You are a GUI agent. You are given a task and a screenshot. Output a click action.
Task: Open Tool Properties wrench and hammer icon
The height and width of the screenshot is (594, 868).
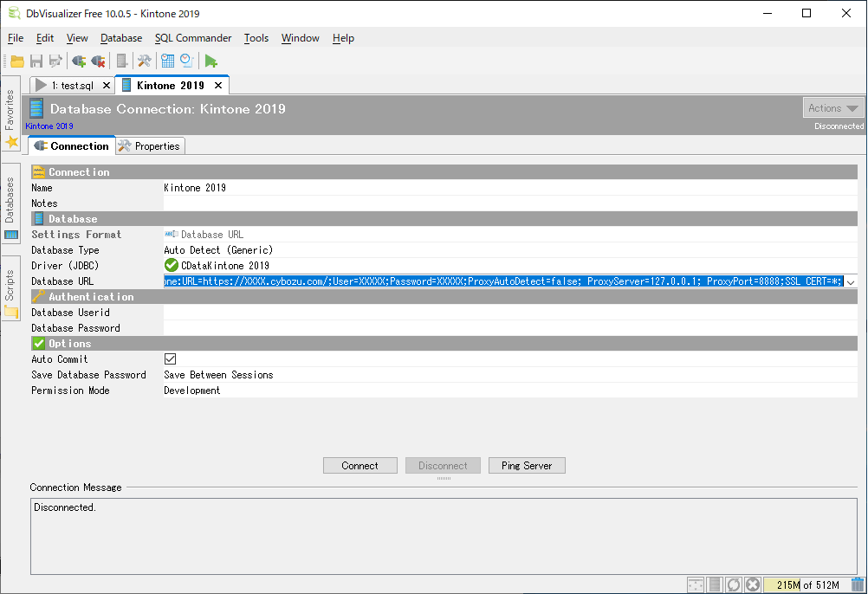pyautogui.click(x=145, y=61)
